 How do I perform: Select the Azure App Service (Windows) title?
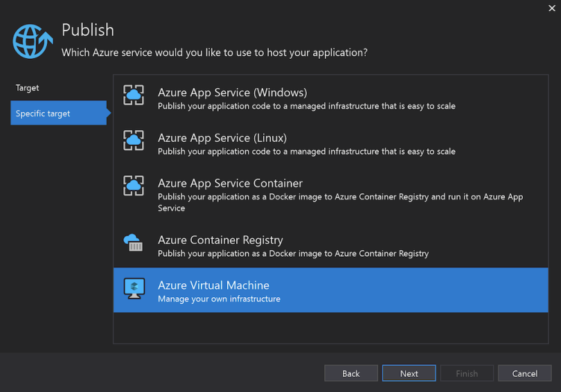(x=232, y=92)
